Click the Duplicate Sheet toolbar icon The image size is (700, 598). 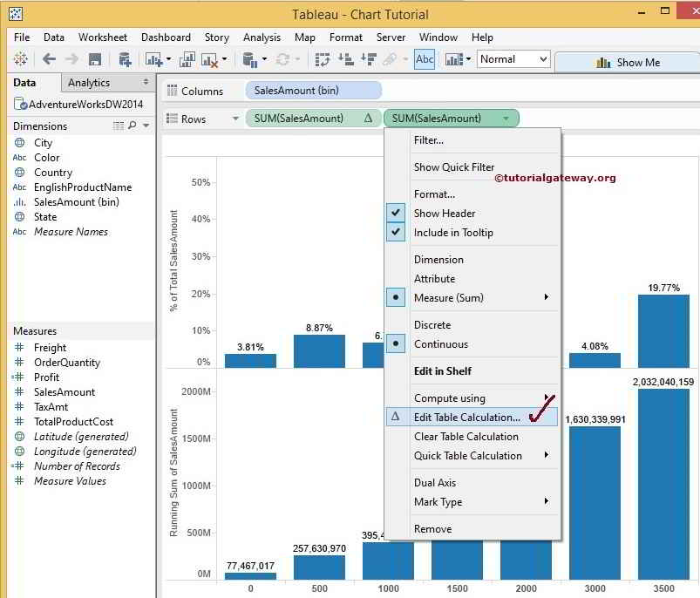pyautogui.click(x=188, y=61)
